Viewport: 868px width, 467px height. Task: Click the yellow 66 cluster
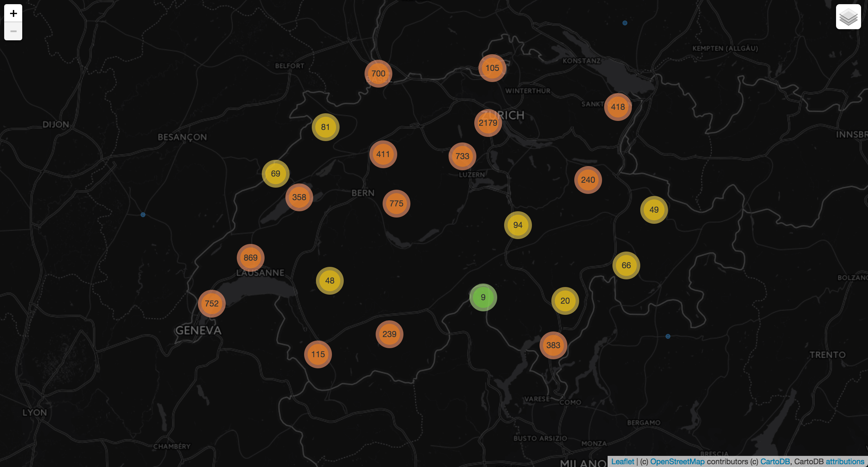pos(626,265)
